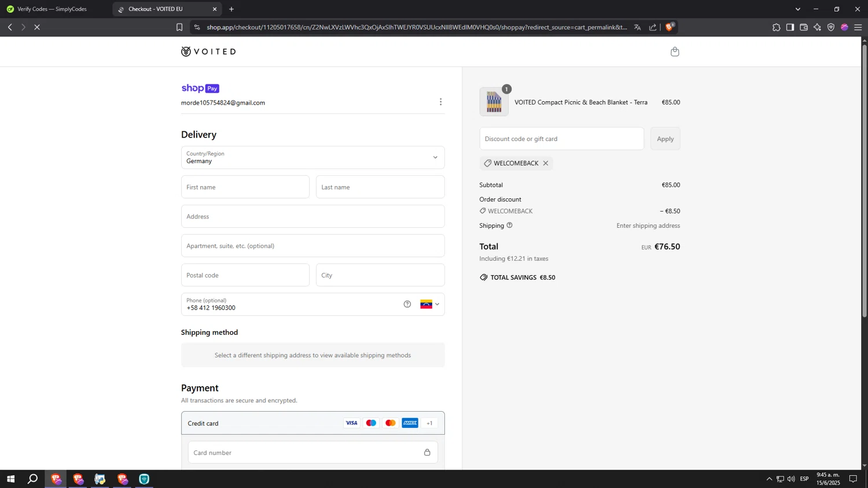Open a new browser tab
The width and height of the screenshot is (868, 488).
(231, 9)
